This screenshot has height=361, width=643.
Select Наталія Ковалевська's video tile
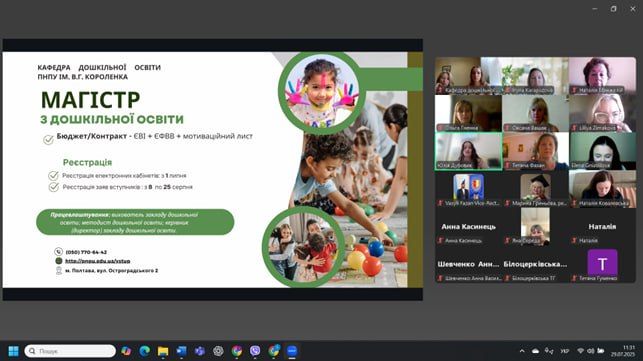[x=602, y=189]
